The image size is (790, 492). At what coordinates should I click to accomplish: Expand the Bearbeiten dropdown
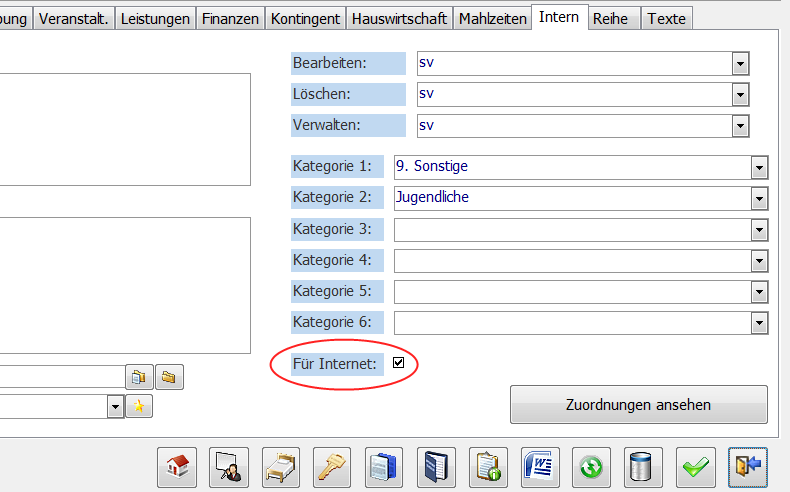(x=740, y=64)
